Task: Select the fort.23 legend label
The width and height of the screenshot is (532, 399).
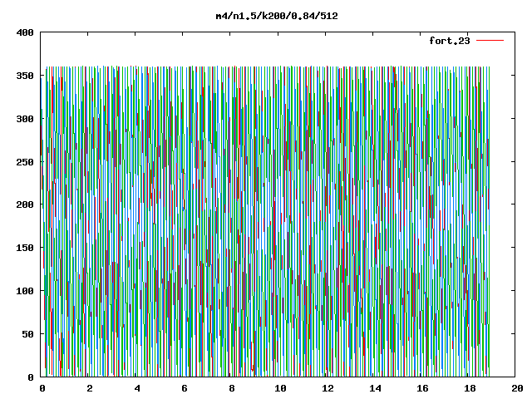Action: (450, 41)
